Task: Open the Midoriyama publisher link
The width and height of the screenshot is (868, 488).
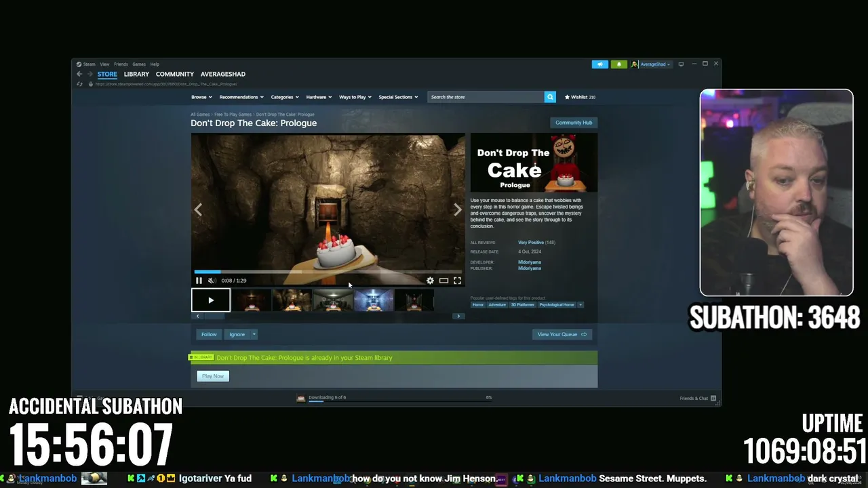Action: point(530,268)
